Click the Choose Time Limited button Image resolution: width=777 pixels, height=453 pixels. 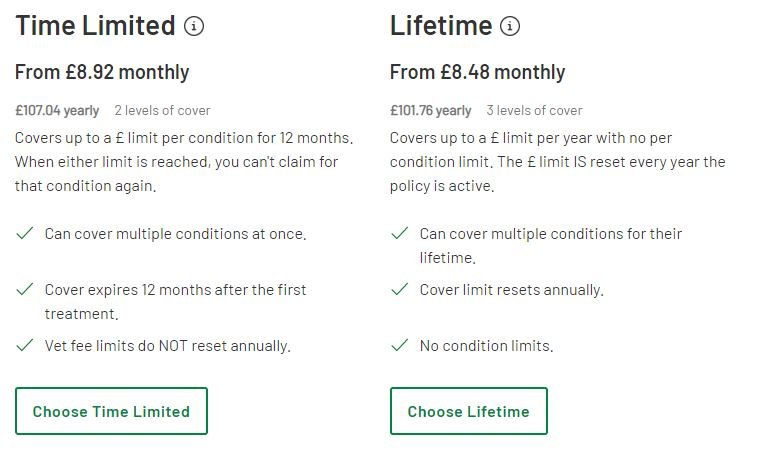click(x=111, y=411)
